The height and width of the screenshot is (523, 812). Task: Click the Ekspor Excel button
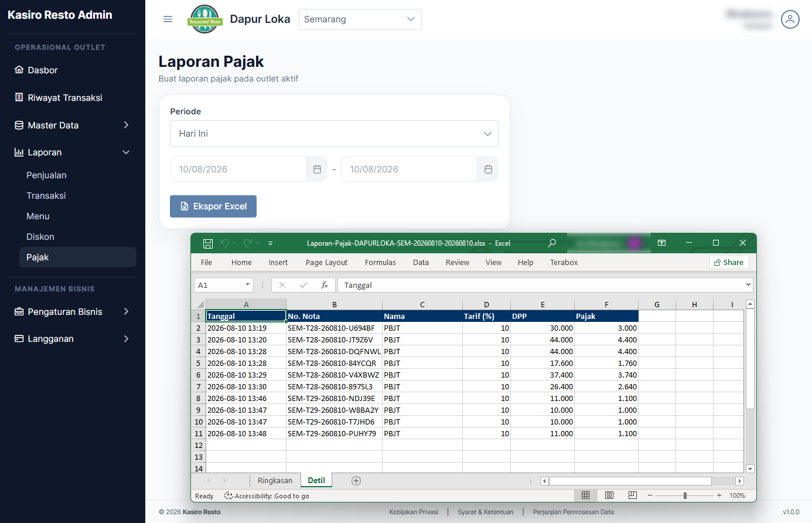click(x=213, y=206)
